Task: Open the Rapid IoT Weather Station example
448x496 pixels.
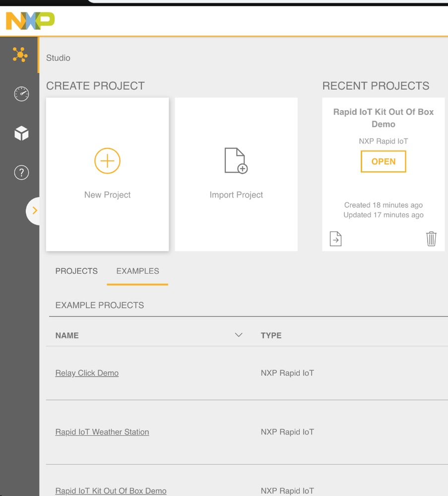Action: pos(102,432)
